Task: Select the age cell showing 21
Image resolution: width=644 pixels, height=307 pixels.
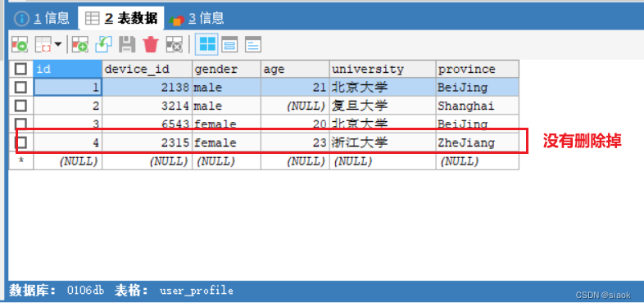Action: pos(295,88)
